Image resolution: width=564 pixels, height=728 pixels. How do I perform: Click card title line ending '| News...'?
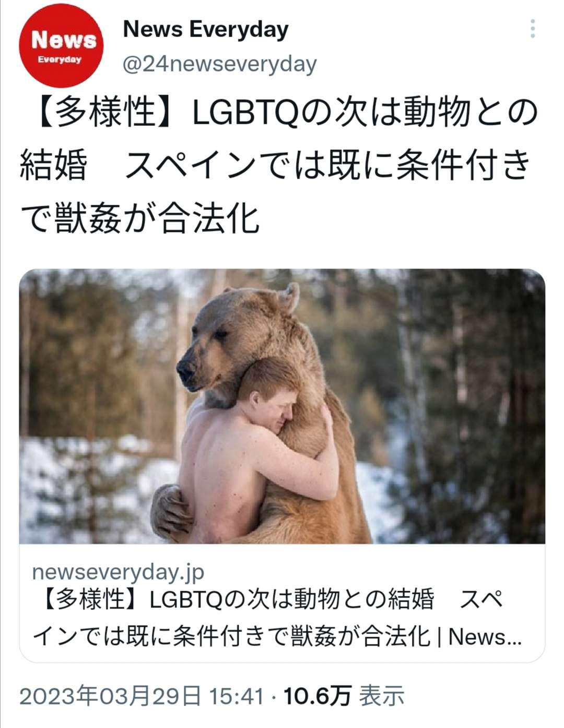tap(277, 637)
